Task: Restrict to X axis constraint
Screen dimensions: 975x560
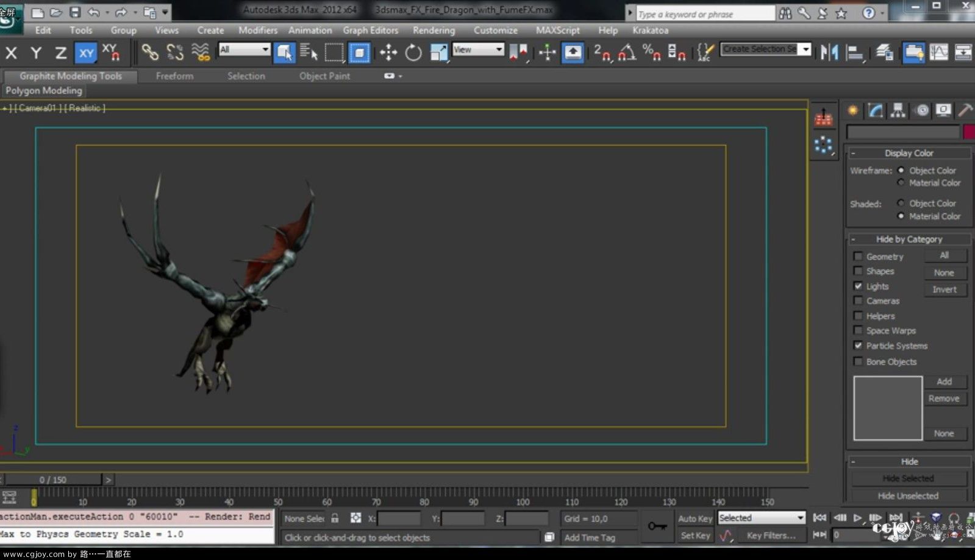Action: (11, 53)
